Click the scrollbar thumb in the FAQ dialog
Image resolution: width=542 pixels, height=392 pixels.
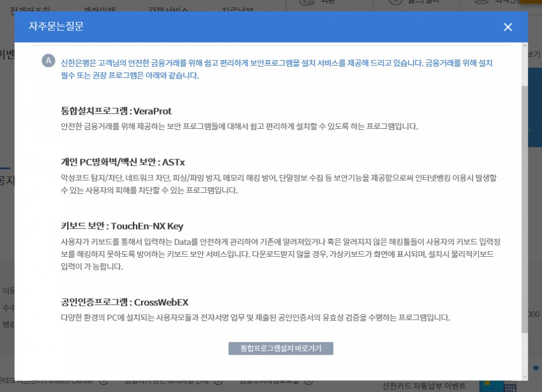[x=525, y=209]
